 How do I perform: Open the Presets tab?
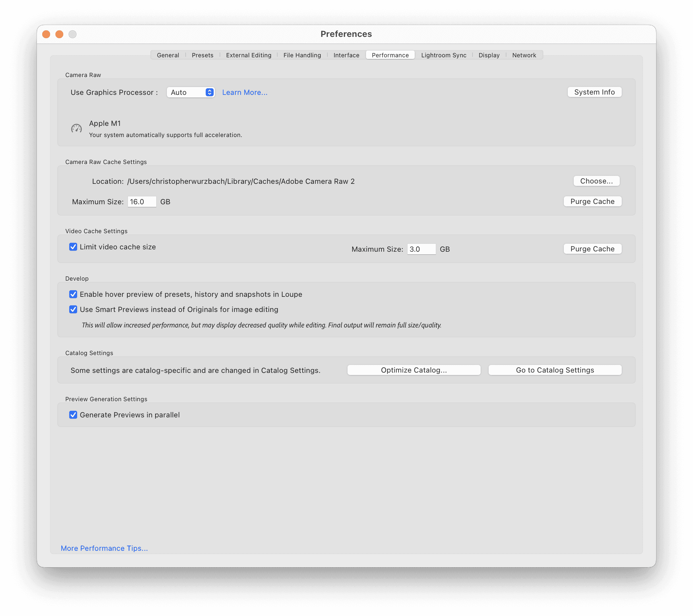202,55
